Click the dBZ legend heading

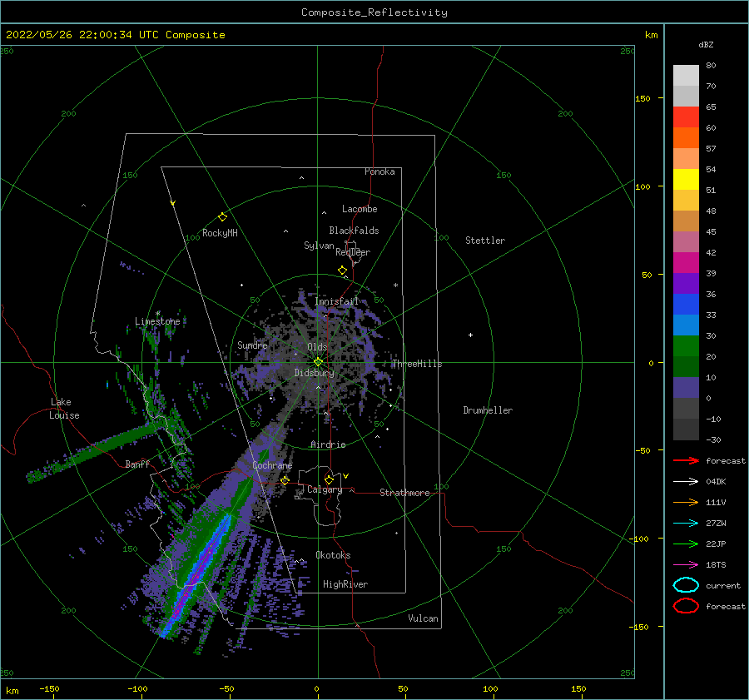(706, 44)
